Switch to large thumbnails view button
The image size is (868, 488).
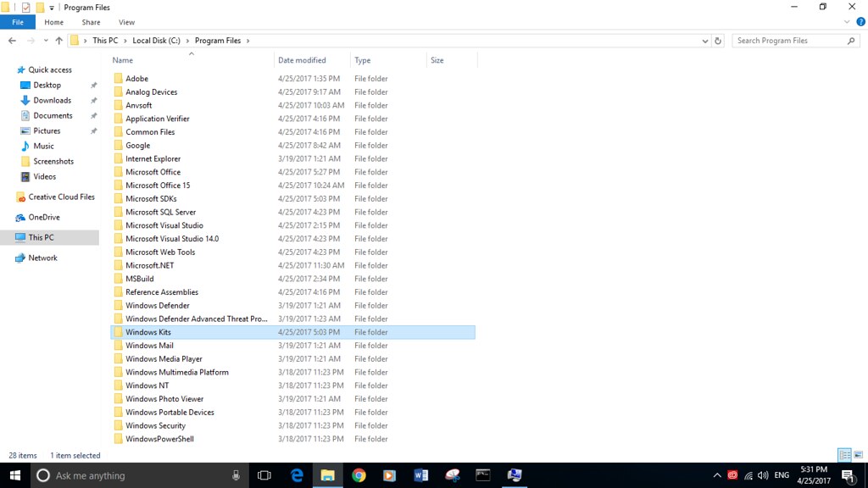pyautogui.click(x=859, y=455)
